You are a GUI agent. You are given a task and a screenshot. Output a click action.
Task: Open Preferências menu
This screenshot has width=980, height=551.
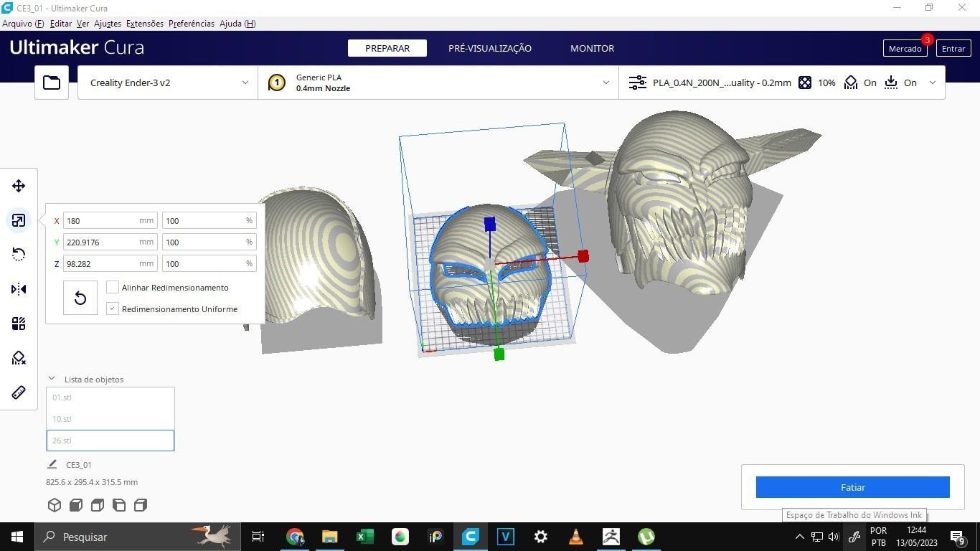pos(192,24)
